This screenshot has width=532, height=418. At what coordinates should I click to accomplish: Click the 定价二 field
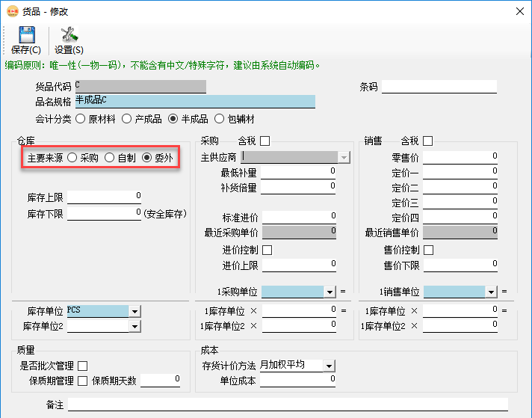pos(460,188)
